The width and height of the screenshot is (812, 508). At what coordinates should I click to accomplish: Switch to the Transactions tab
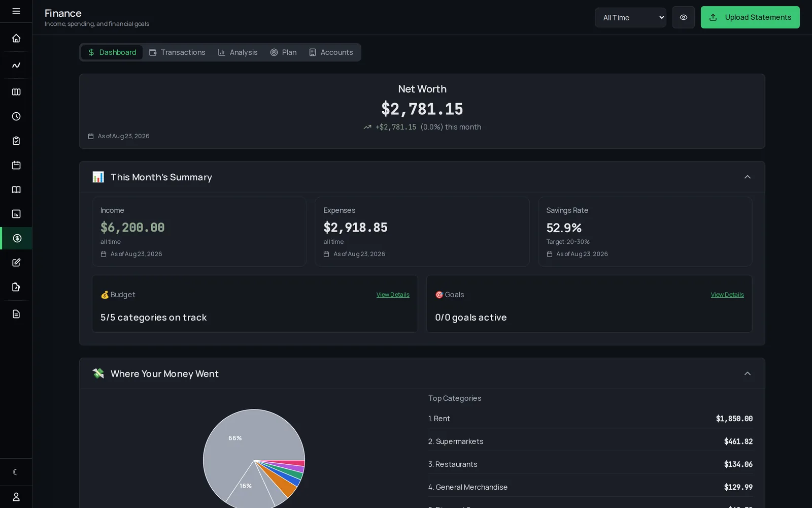coord(177,52)
